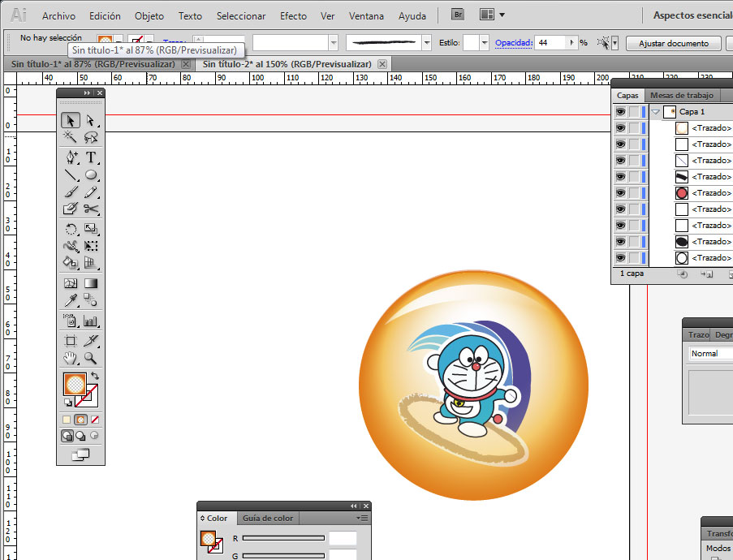The image size is (733, 560).
Task: Click the Ajustar documento button
Action: 674,43
